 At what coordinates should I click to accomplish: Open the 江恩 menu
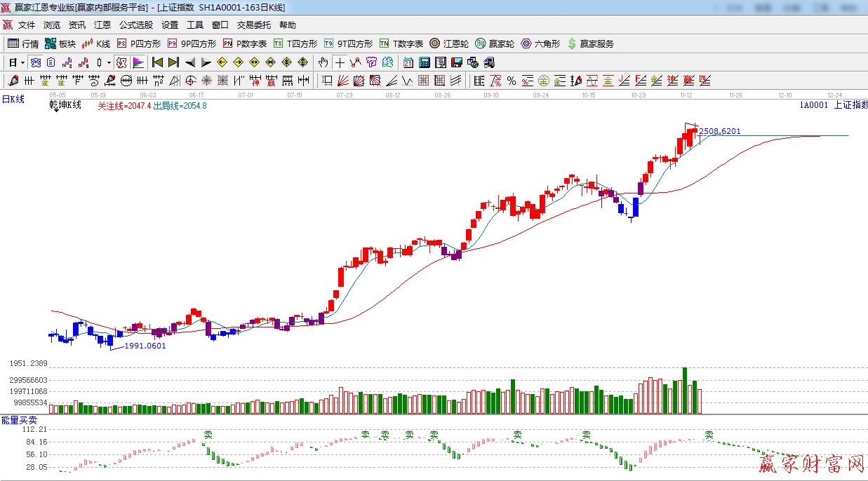coord(102,25)
